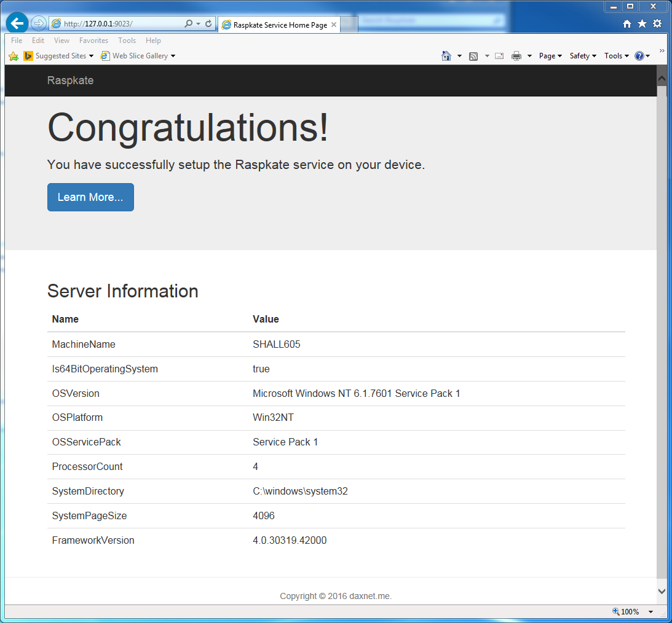Open the zoom level dropdown arrow

(650, 612)
